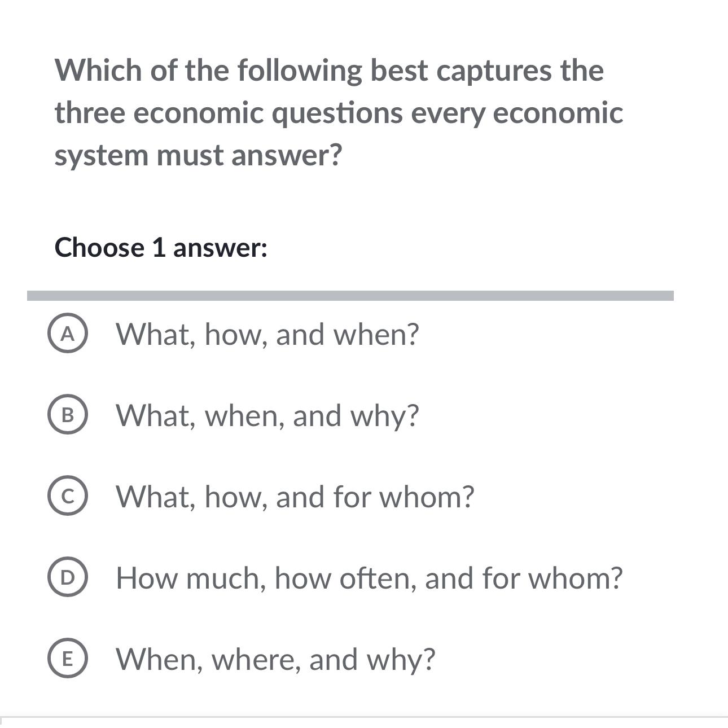This screenshot has width=728, height=728.
Task: Click answer text 'What, how, and when?'
Action: coord(267,334)
